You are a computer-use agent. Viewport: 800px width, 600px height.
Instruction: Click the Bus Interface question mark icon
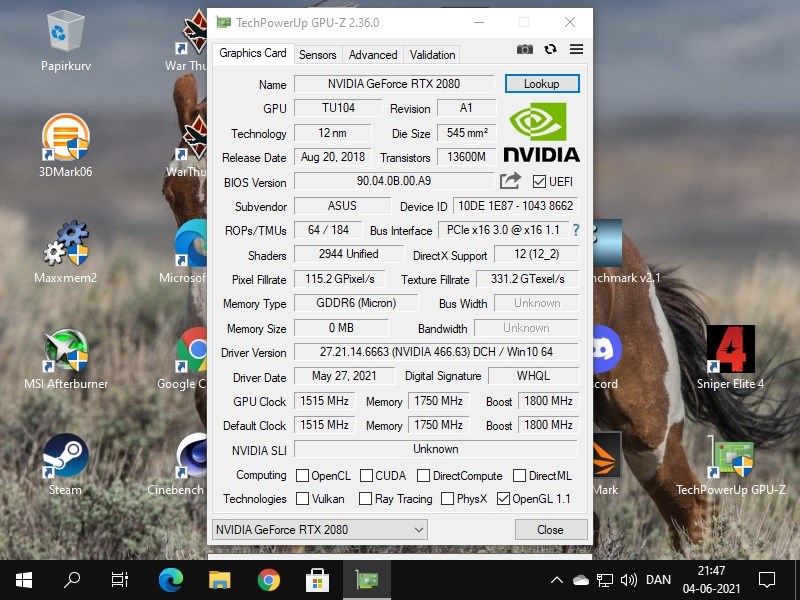(x=576, y=230)
